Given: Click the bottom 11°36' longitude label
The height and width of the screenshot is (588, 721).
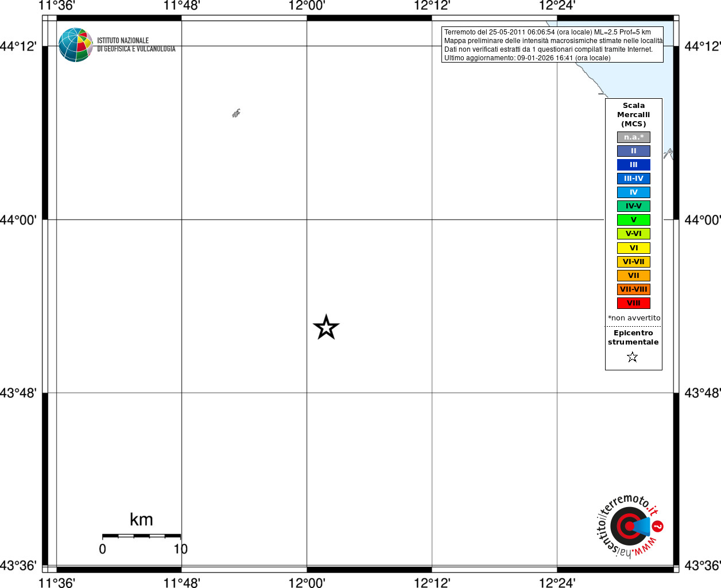Looking at the screenshot, I should (56, 583).
